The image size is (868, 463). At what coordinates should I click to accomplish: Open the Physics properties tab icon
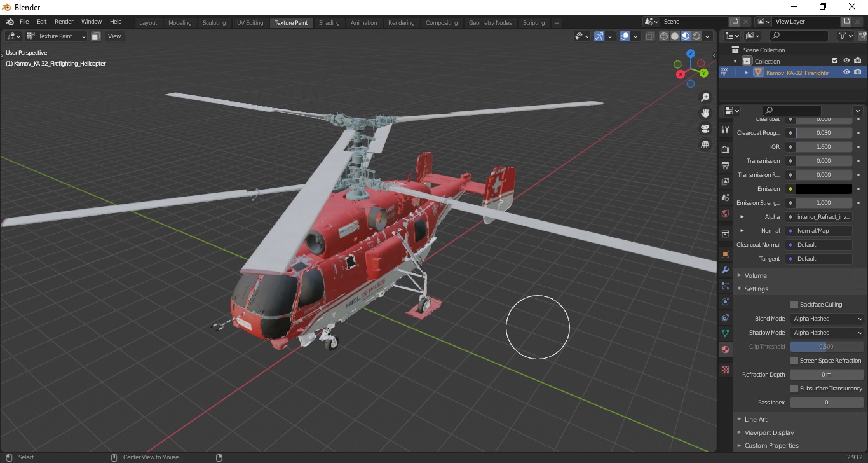pos(725,301)
